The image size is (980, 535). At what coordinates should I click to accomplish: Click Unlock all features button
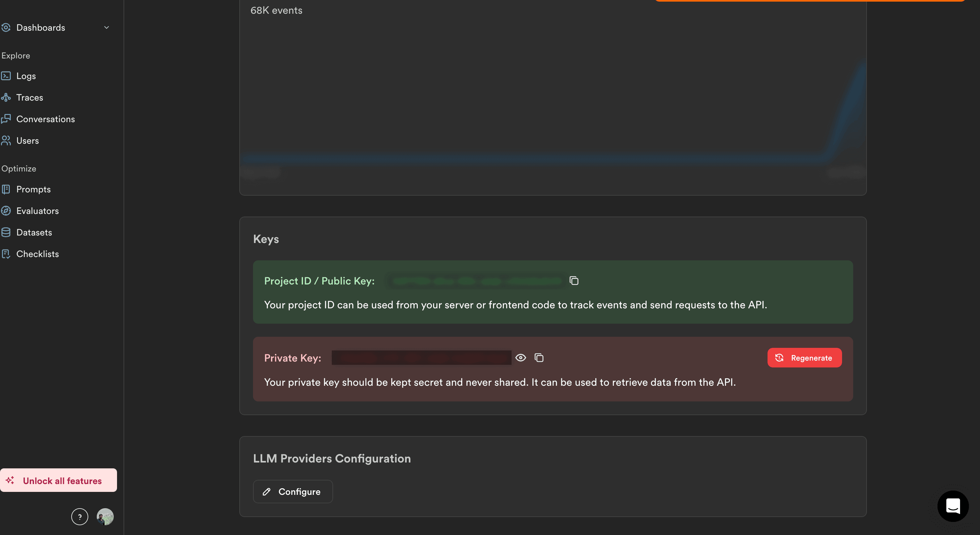pos(58,480)
